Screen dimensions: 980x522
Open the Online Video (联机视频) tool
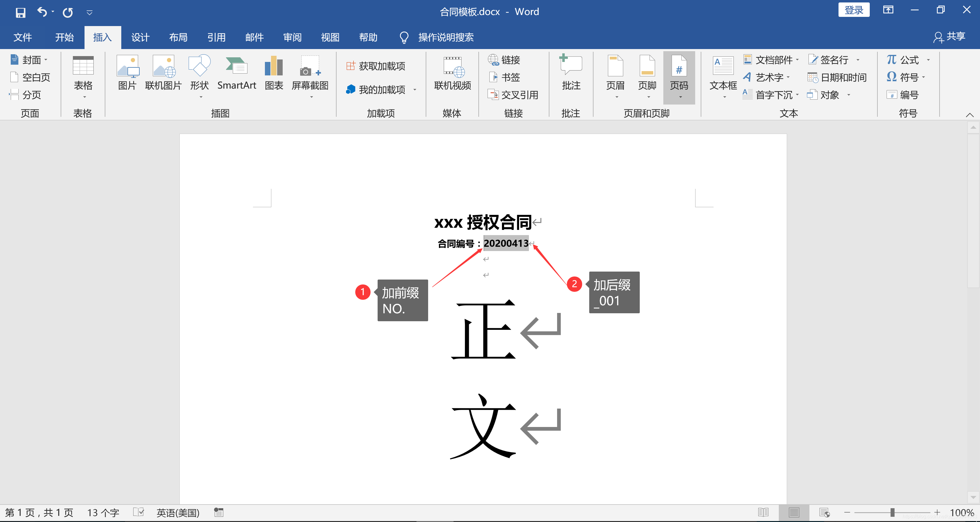tap(452, 73)
